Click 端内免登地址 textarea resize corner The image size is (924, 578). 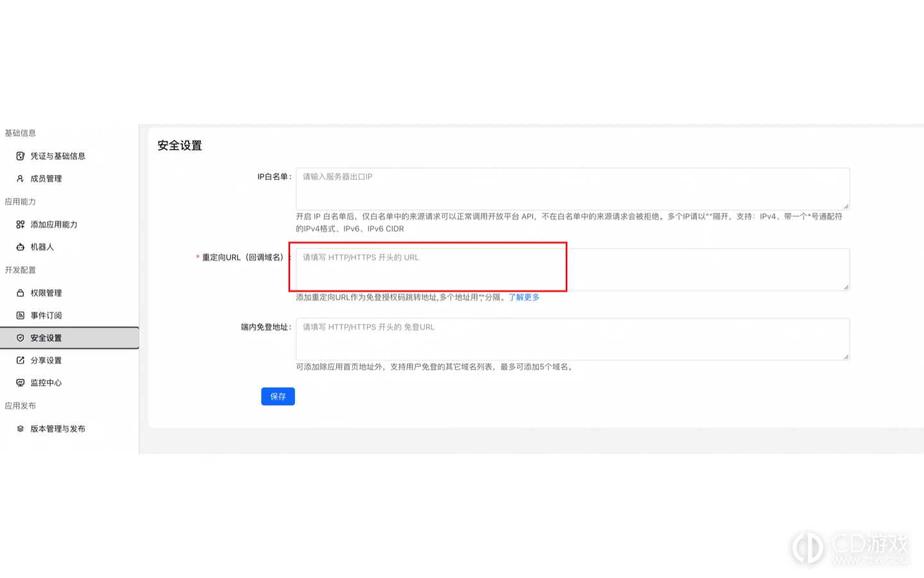point(846,356)
